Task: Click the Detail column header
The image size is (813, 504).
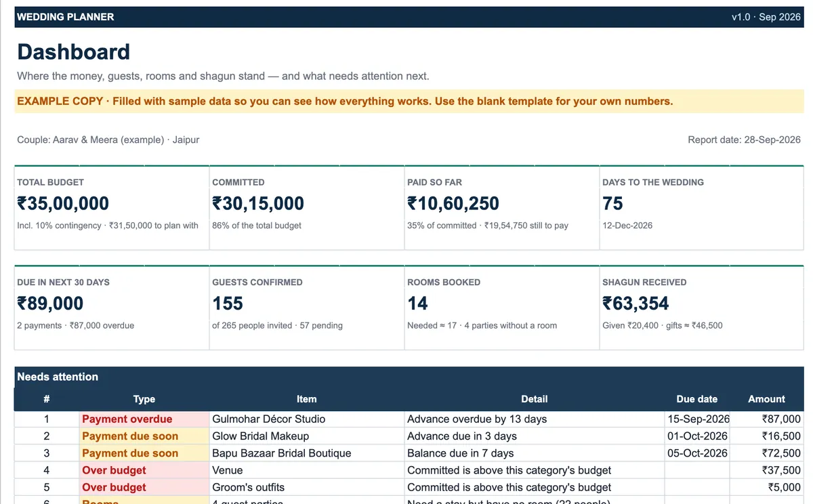Action: click(535, 400)
